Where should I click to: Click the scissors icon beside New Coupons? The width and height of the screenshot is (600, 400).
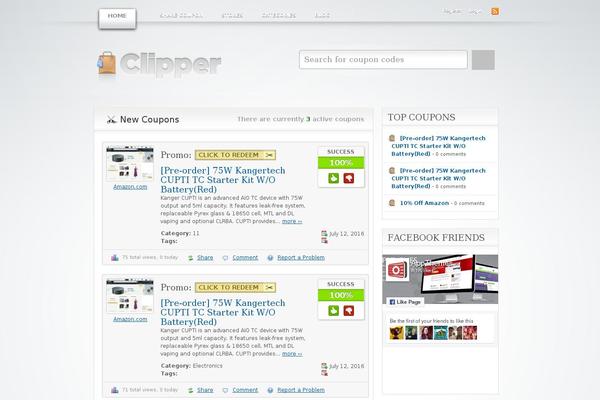(x=111, y=119)
